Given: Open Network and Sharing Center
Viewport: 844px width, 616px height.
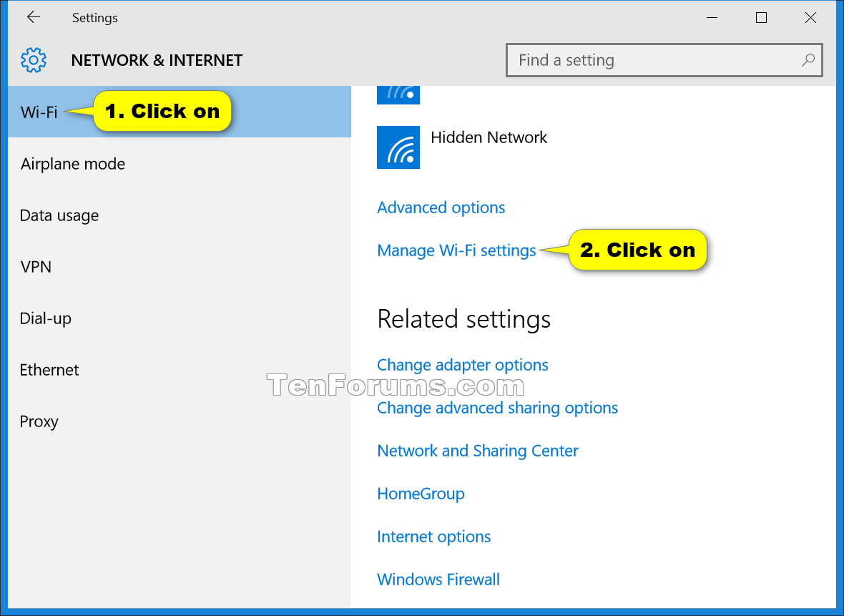Looking at the screenshot, I should (x=477, y=451).
